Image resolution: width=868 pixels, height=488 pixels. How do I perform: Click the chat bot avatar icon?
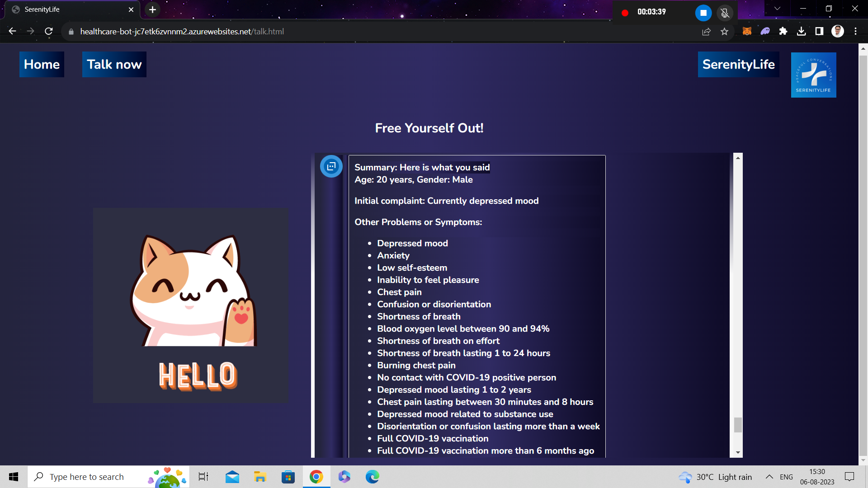coord(331,166)
